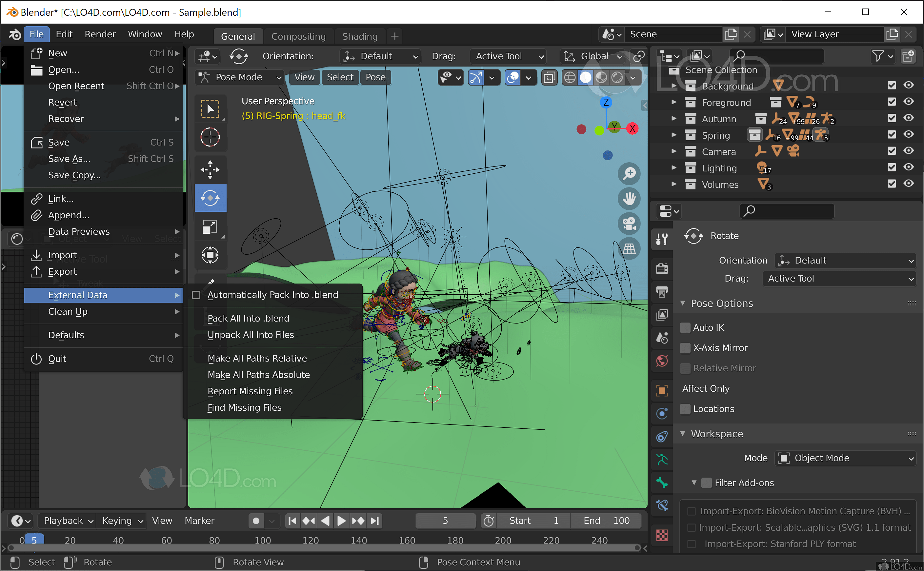This screenshot has height=571, width=924.
Task: Open the World properties tab
Action: pos(662,361)
